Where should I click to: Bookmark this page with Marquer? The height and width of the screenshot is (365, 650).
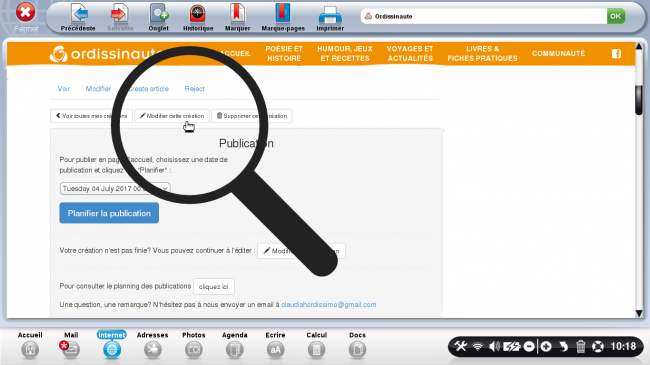[238, 17]
